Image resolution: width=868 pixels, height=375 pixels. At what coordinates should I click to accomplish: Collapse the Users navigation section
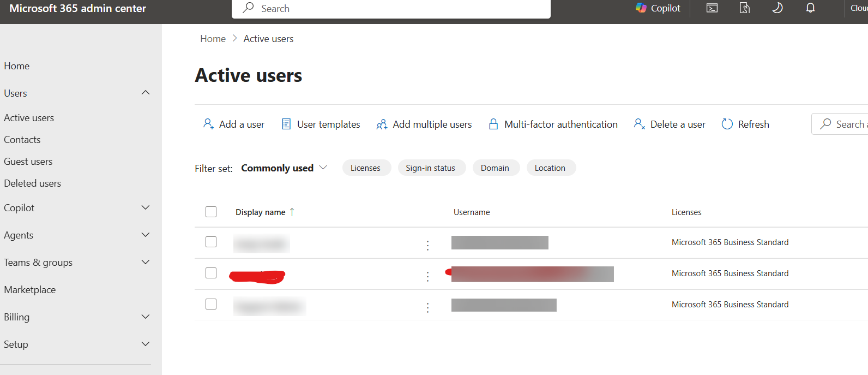coord(146,93)
